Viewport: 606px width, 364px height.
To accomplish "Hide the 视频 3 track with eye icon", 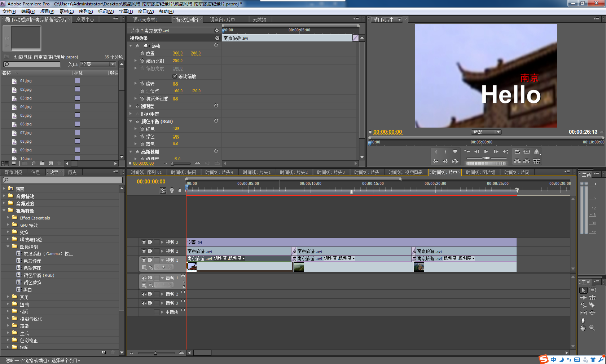I will (144, 242).
